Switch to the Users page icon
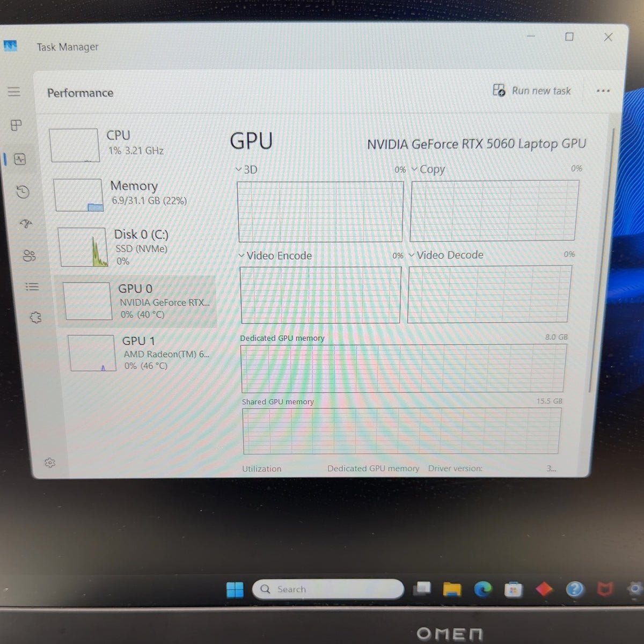The image size is (644, 644). pyautogui.click(x=29, y=255)
